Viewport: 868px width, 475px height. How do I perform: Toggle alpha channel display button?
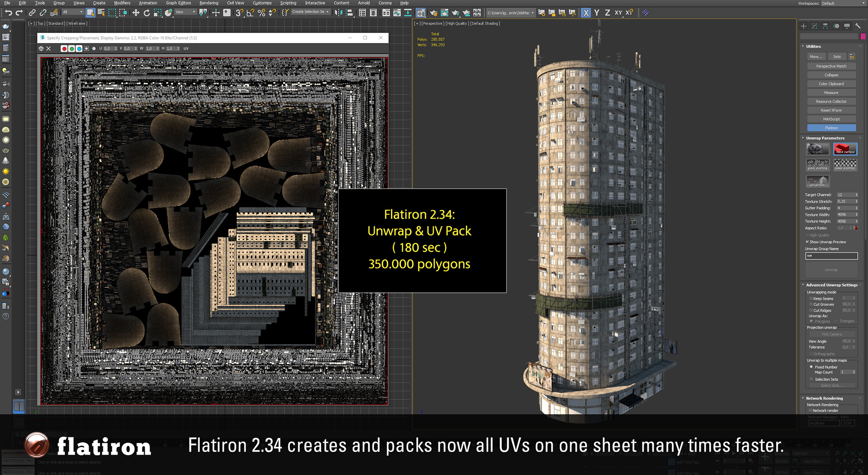point(86,48)
